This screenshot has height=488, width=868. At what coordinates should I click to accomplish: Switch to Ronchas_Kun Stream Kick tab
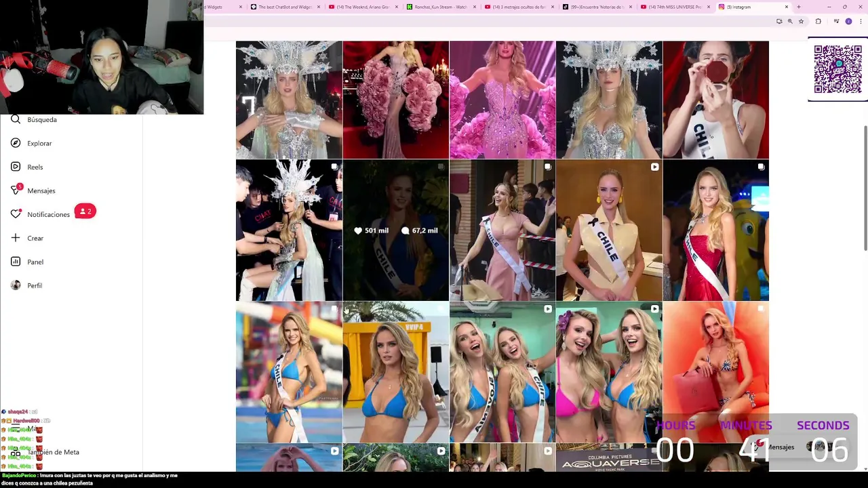click(439, 7)
